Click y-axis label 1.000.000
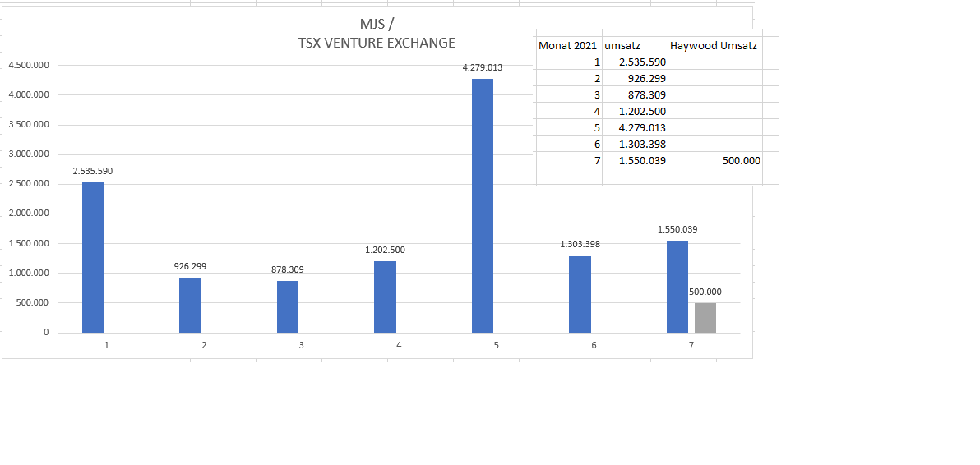Viewport: 980px width, 465px height. (x=29, y=274)
